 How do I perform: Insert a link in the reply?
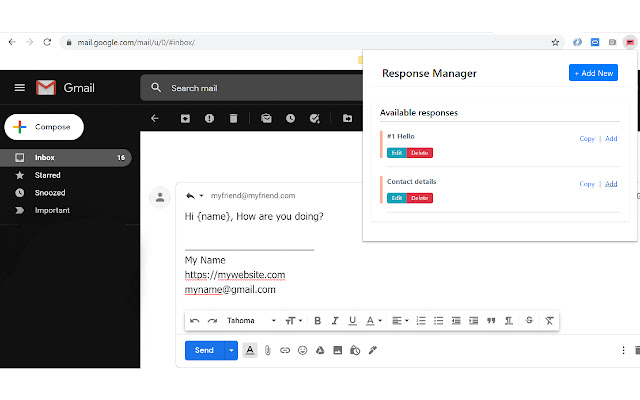coord(285,351)
